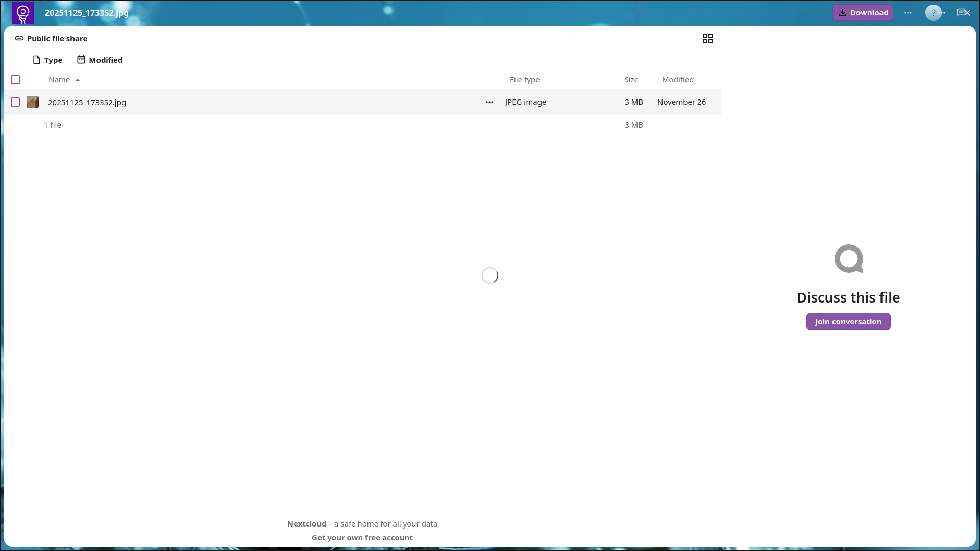
Task: Open the JPG file thumbnail preview
Action: pyautogui.click(x=33, y=102)
